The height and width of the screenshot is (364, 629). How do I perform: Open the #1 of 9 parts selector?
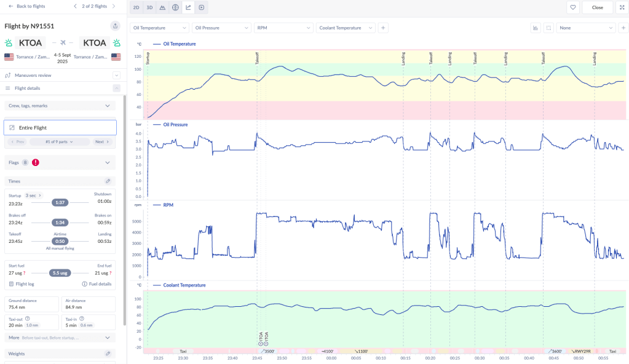pyautogui.click(x=60, y=141)
